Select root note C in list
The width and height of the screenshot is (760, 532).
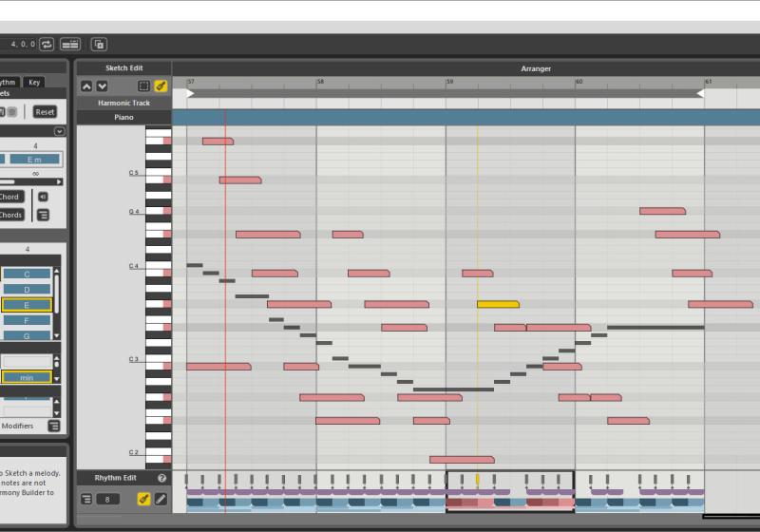pyautogui.click(x=27, y=274)
